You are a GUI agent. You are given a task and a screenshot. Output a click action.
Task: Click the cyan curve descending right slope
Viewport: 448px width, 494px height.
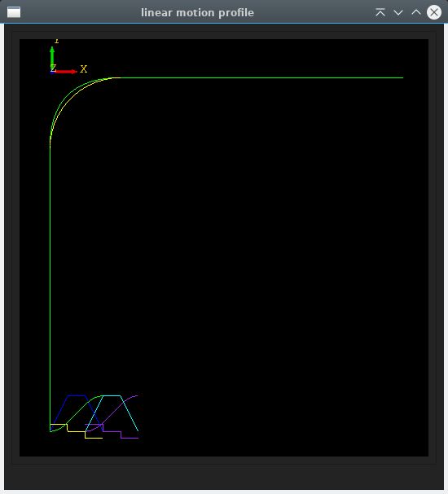pos(130,413)
